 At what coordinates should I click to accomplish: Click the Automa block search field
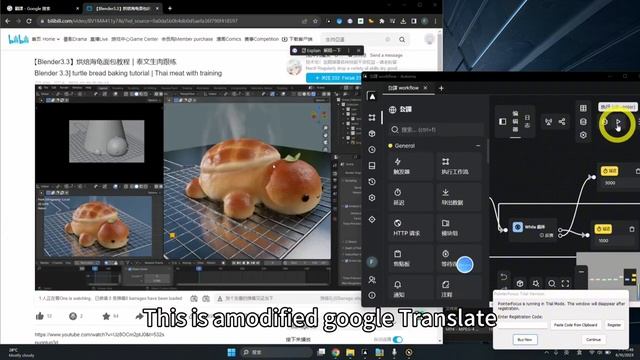436,130
